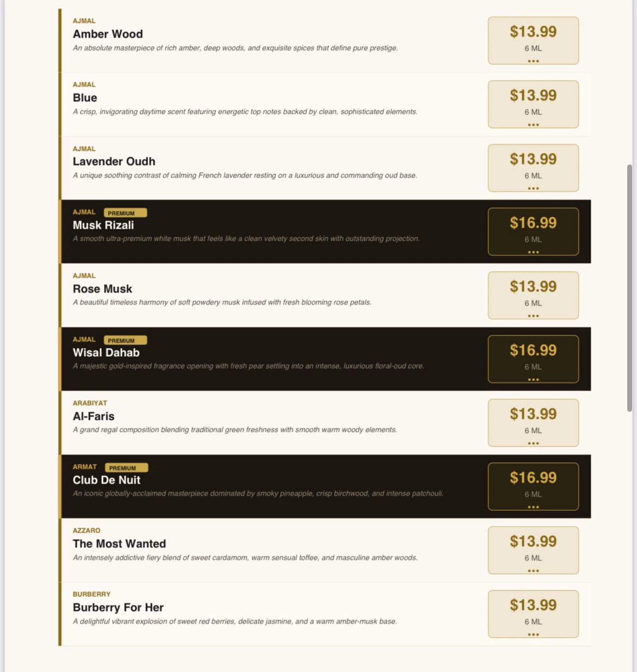Screen dimensions: 637x672
Task: Click the PREMIUM label next to ARMAT
Action: [x=126, y=468]
